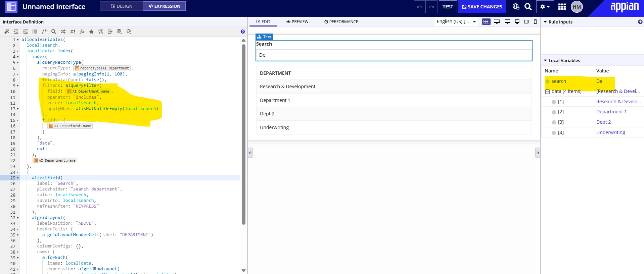
Task: Click the star icon in editor toolbar
Action: [91, 32]
